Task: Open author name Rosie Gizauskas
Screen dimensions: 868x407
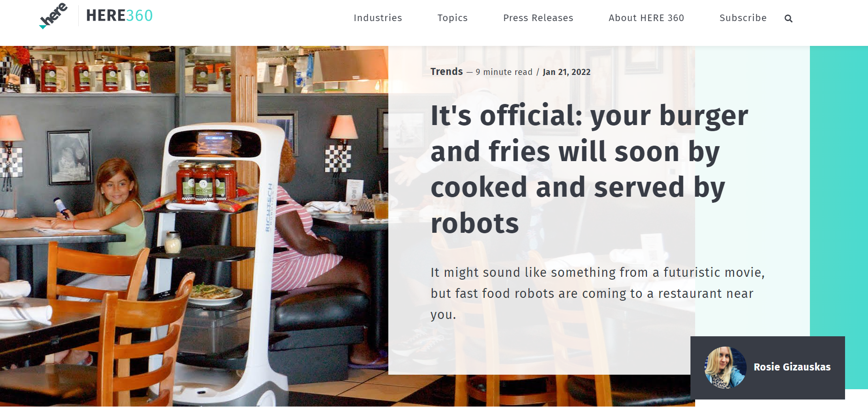Action: 792,367
